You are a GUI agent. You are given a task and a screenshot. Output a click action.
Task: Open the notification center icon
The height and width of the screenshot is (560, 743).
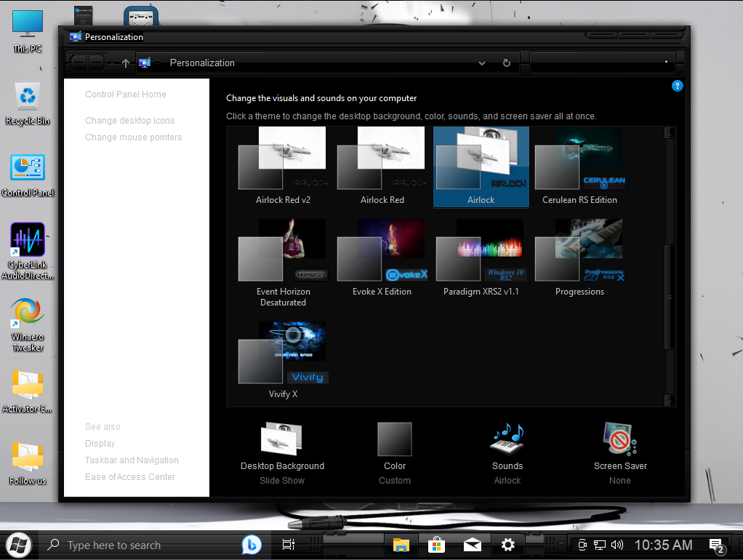pos(717,545)
